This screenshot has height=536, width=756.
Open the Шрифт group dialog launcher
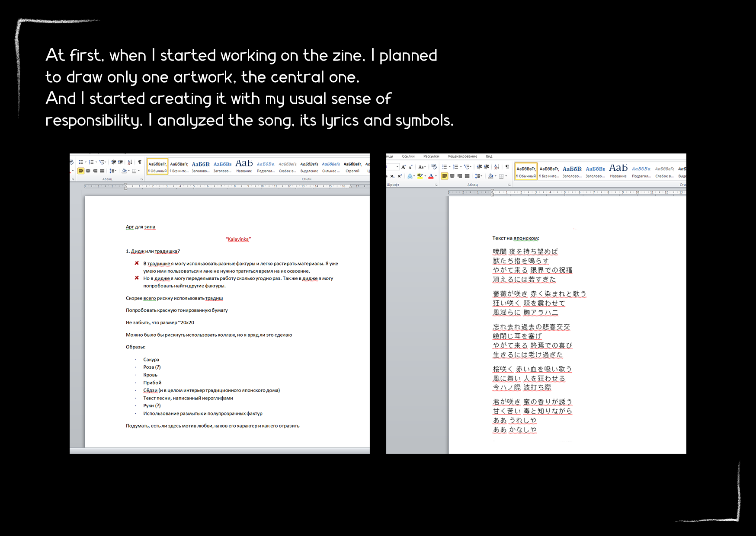click(436, 185)
